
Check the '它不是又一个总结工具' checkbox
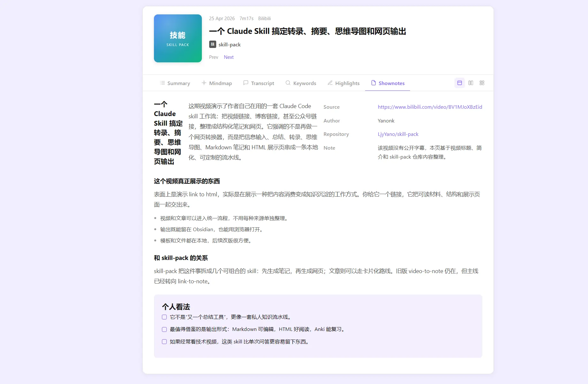coord(164,317)
